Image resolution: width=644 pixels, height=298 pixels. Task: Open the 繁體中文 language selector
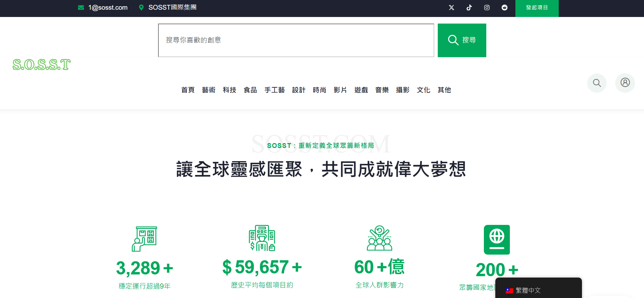coord(538,288)
